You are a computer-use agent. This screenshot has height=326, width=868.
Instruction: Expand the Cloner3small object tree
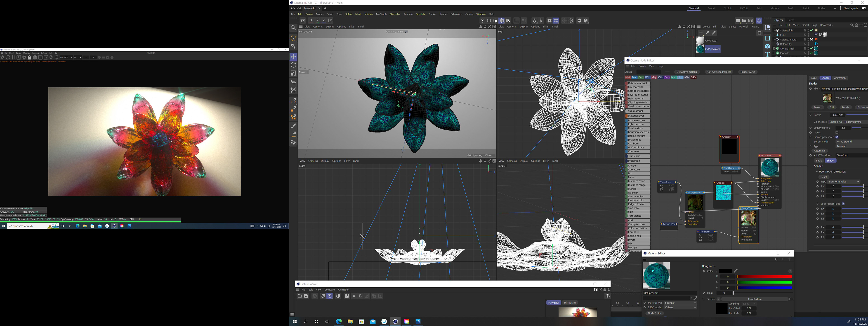tap(774, 49)
